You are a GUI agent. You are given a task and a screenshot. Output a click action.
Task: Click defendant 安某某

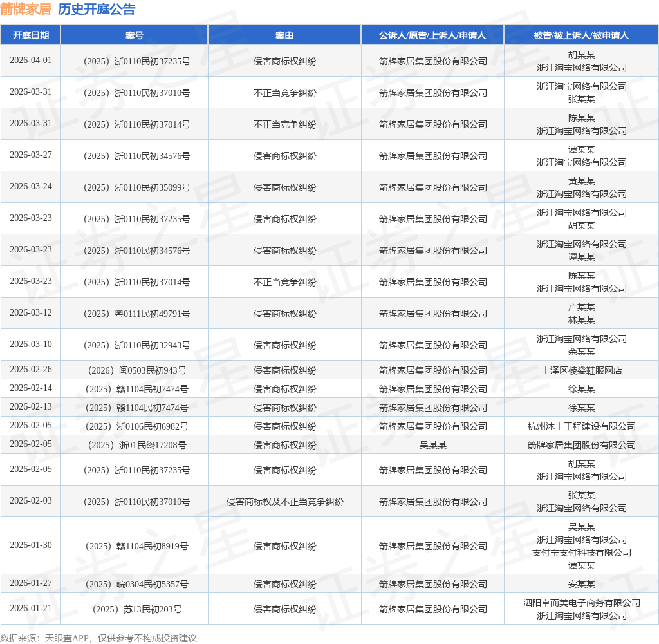click(581, 584)
